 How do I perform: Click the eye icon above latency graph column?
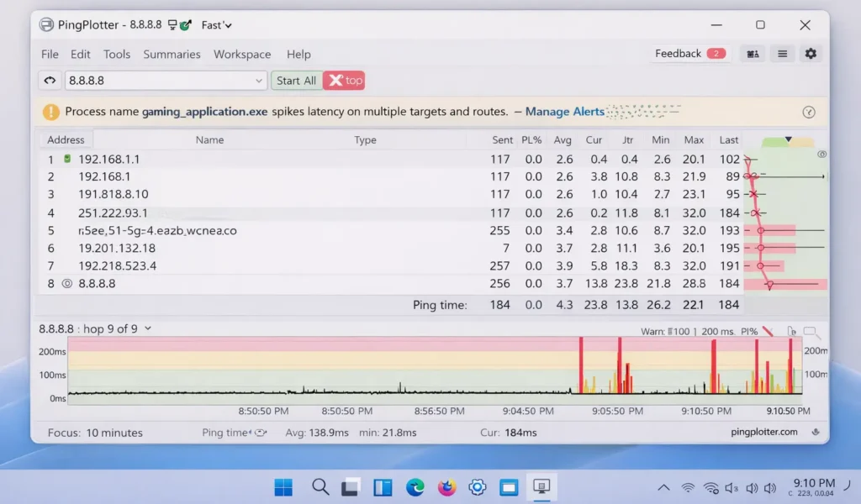[x=821, y=154]
